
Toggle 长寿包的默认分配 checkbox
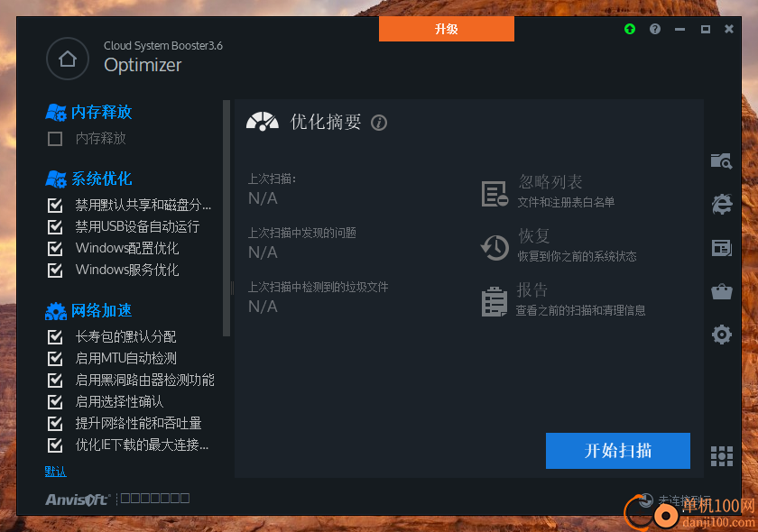pos(55,336)
